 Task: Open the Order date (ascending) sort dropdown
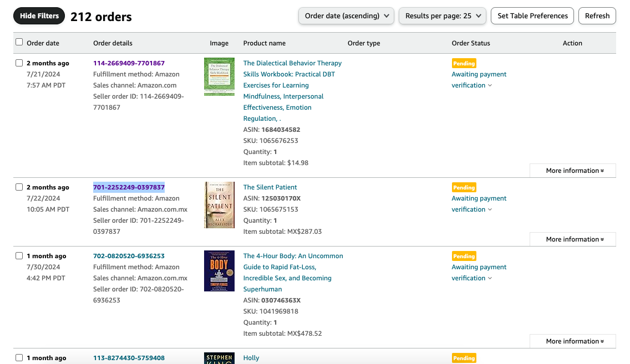coord(346,16)
